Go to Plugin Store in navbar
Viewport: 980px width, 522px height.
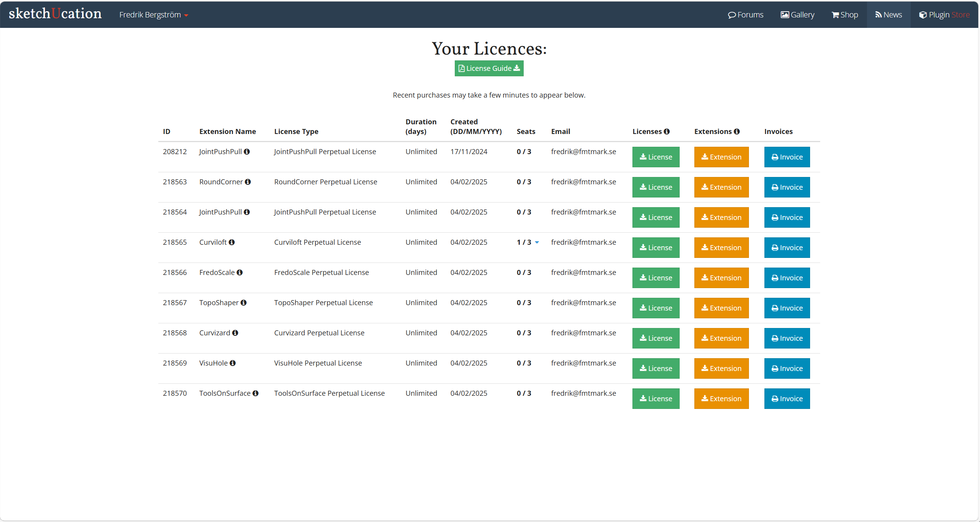(x=944, y=15)
